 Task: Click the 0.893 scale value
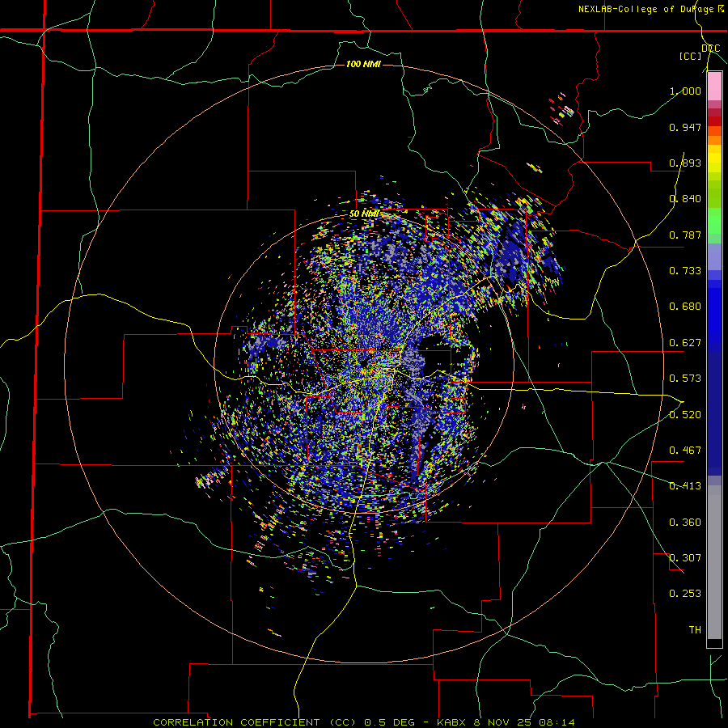[x=685, y=163]
